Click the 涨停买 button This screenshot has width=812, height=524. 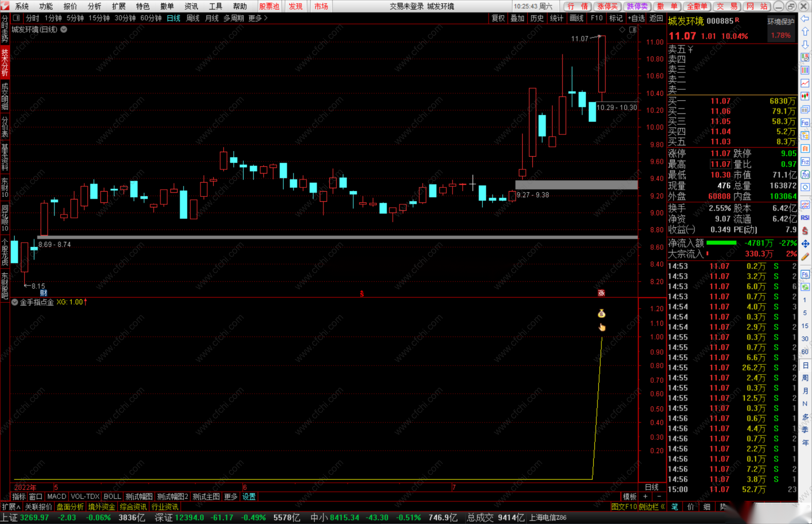point(607,6)
